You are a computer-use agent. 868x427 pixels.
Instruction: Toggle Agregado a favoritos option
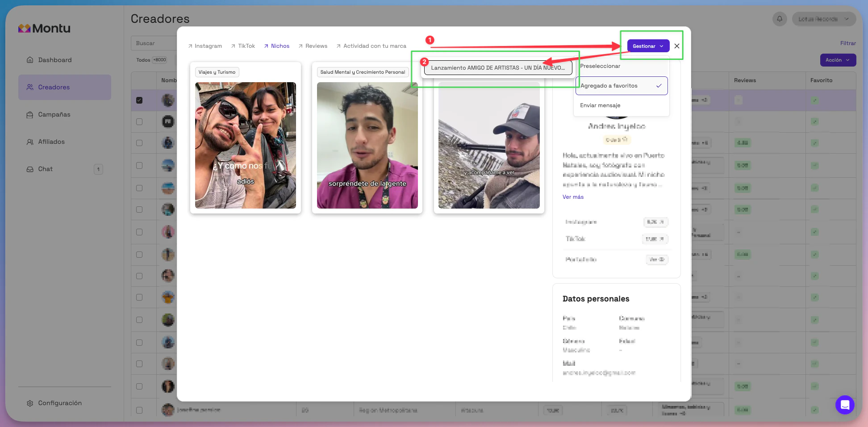tap(622, 86)
